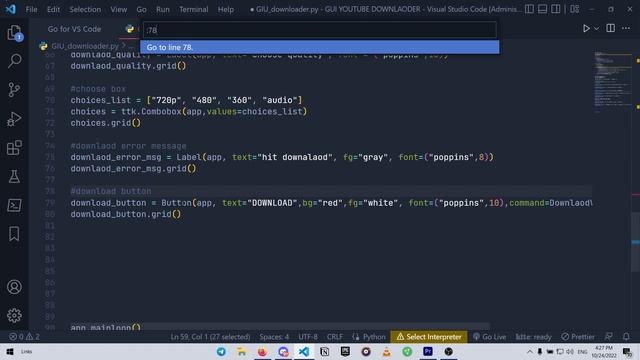Click the 'kite: ready' status item

533,337
